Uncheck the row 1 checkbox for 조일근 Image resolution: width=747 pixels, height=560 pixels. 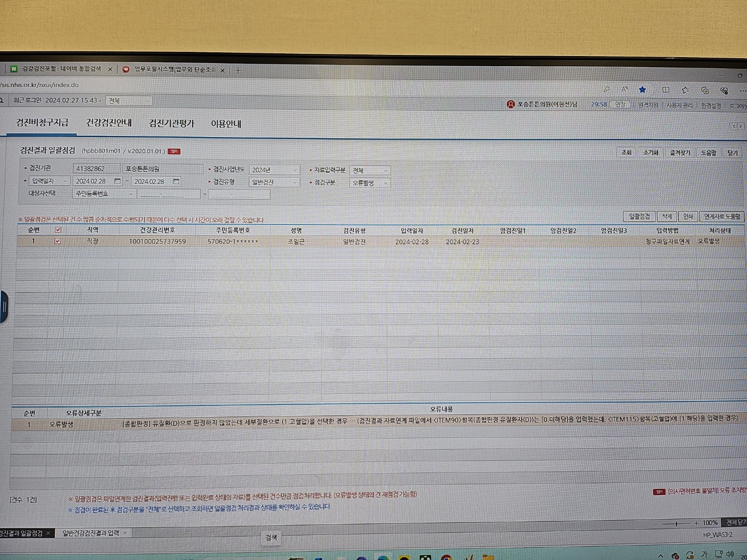pos(58,241)
